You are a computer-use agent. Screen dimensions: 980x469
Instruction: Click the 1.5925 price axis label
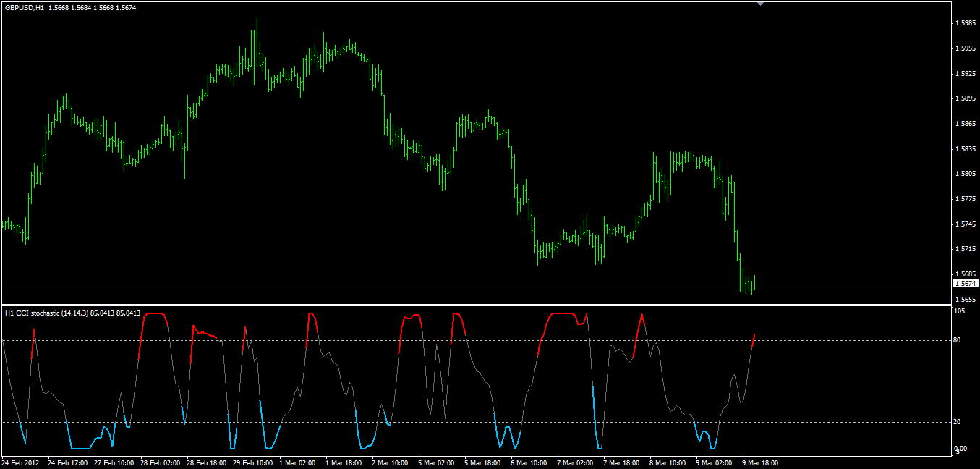[x=965, y=73]
